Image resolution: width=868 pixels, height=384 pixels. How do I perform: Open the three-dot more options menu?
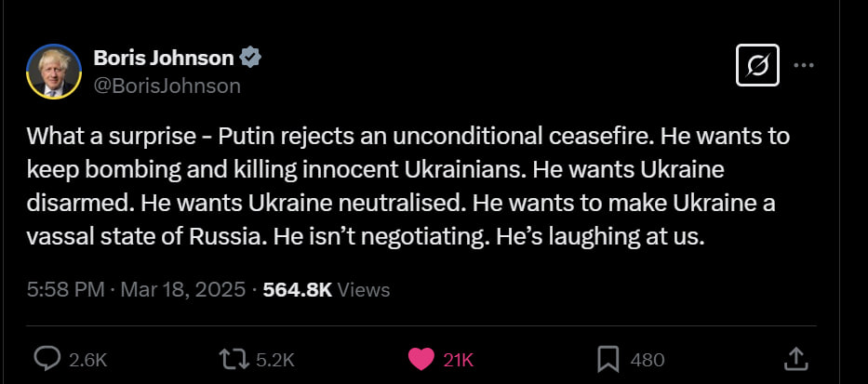803,65
